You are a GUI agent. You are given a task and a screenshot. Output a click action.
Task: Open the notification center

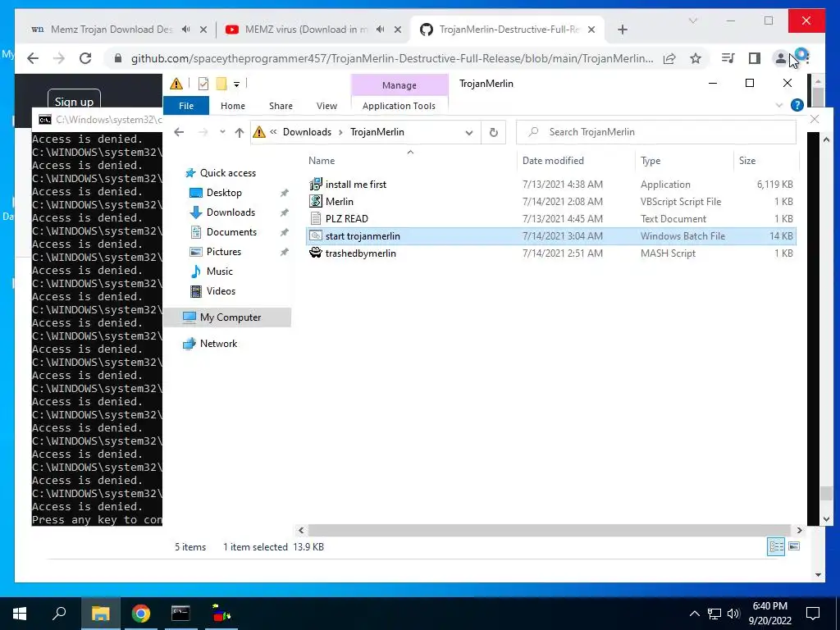[813, 614]
